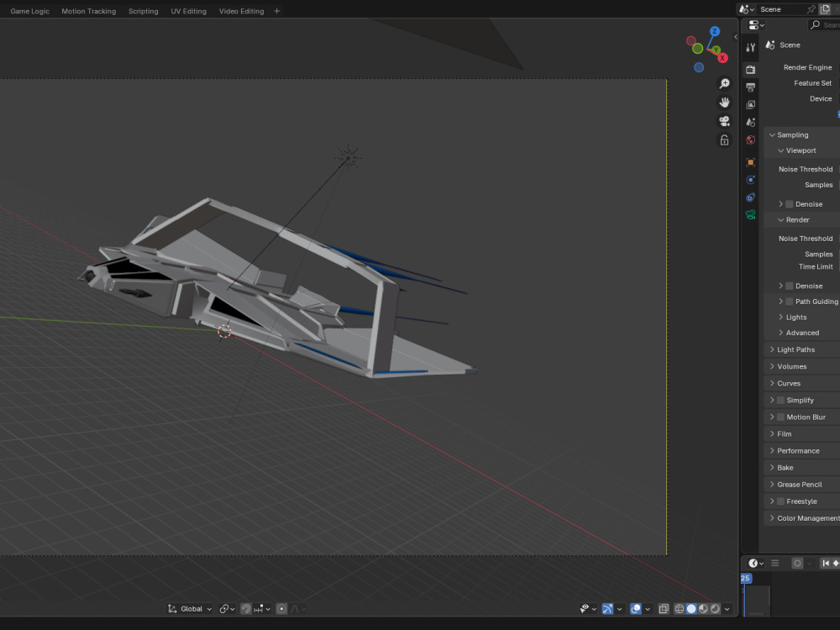The height and width of the screenshot is (630, 840).
Task: Switch to UV Editing workspace tab
Action: pyautogui.click(x=188, y=11)
